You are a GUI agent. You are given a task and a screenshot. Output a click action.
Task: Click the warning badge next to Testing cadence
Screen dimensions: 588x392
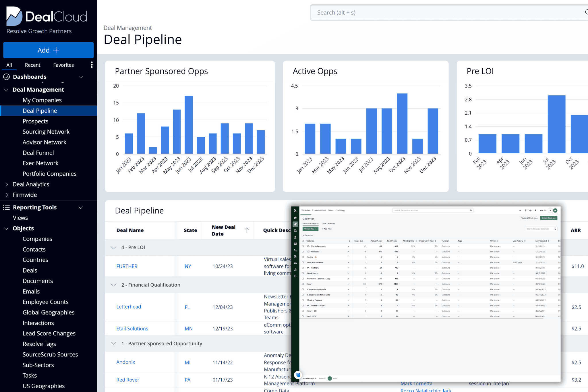click(x=316, y=257)
